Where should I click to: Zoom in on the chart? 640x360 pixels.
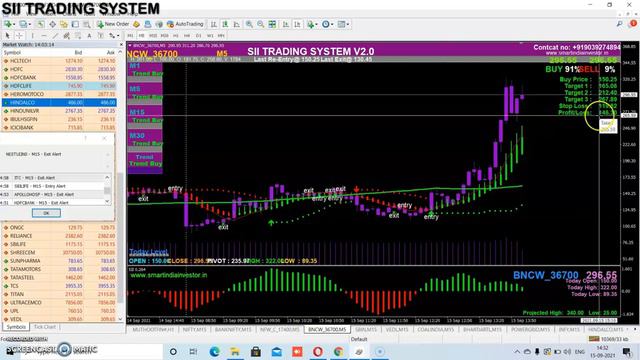249,24
